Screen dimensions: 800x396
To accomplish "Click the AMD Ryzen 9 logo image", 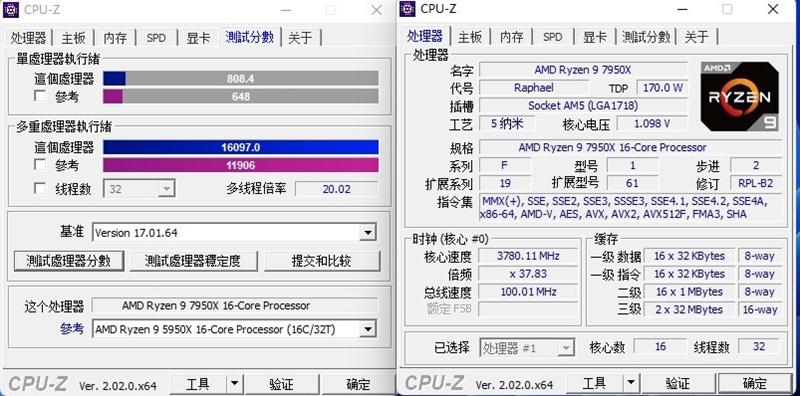I will (x=739, y=96).
